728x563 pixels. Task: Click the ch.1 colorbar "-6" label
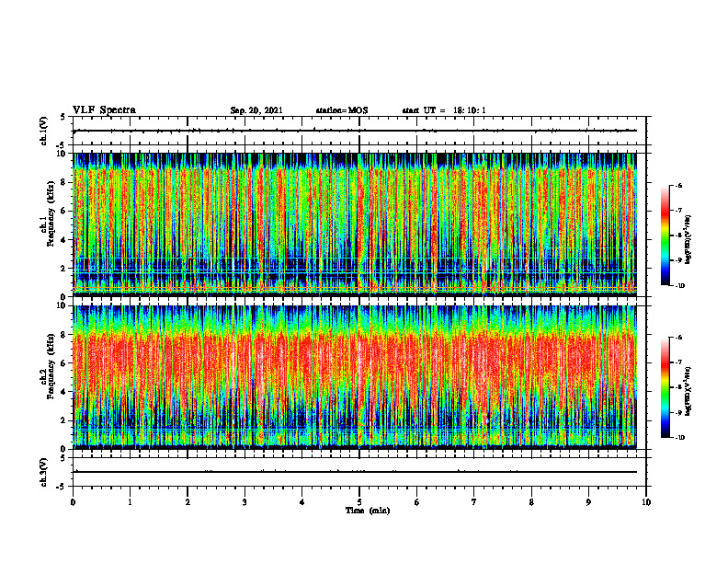(x=678, y=185)
